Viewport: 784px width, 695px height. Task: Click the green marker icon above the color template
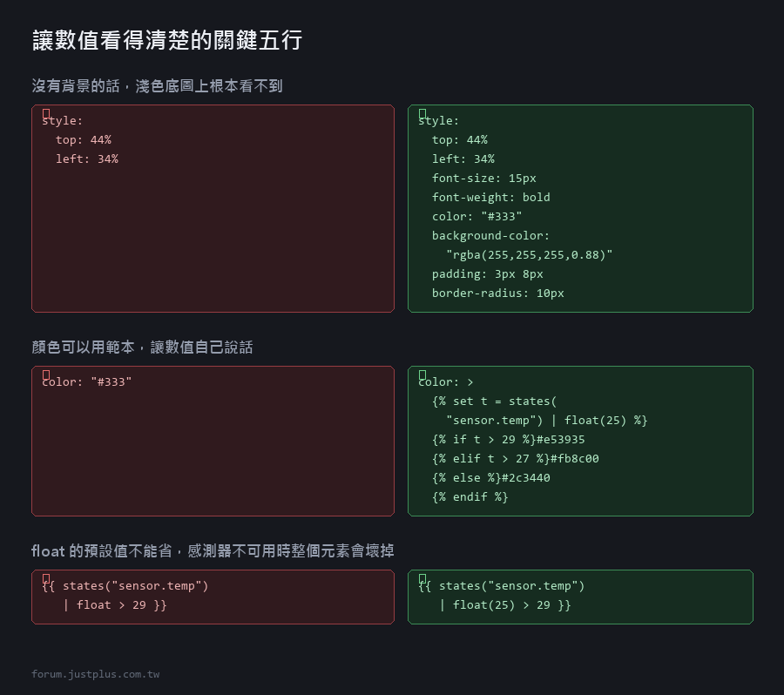click(x=422, y=375)
